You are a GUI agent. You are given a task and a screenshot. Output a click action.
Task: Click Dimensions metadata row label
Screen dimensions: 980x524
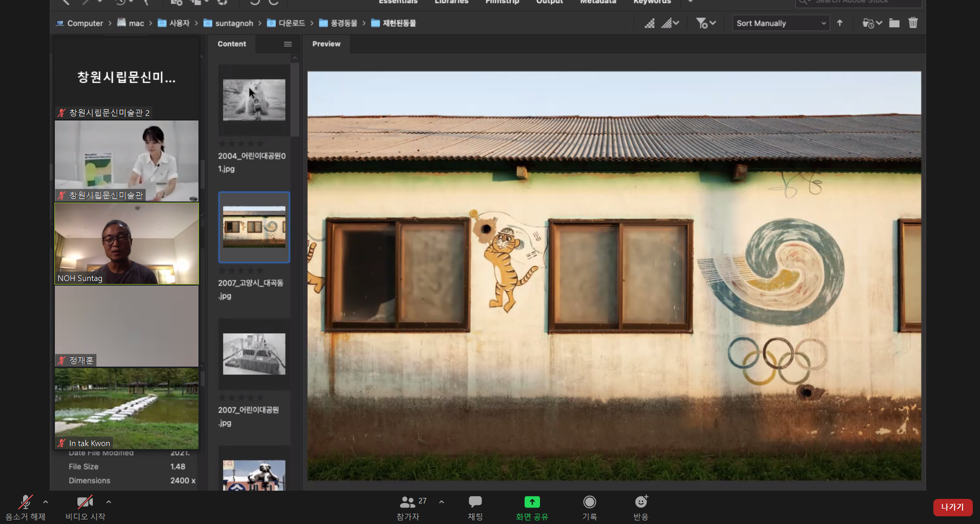[89, 480]
